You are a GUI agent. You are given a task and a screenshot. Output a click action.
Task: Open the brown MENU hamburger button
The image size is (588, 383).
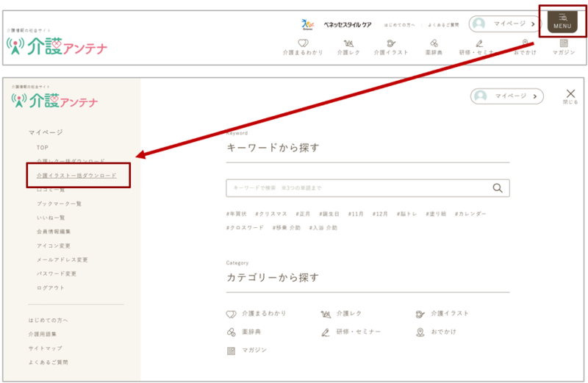click(x=562, y=21)
